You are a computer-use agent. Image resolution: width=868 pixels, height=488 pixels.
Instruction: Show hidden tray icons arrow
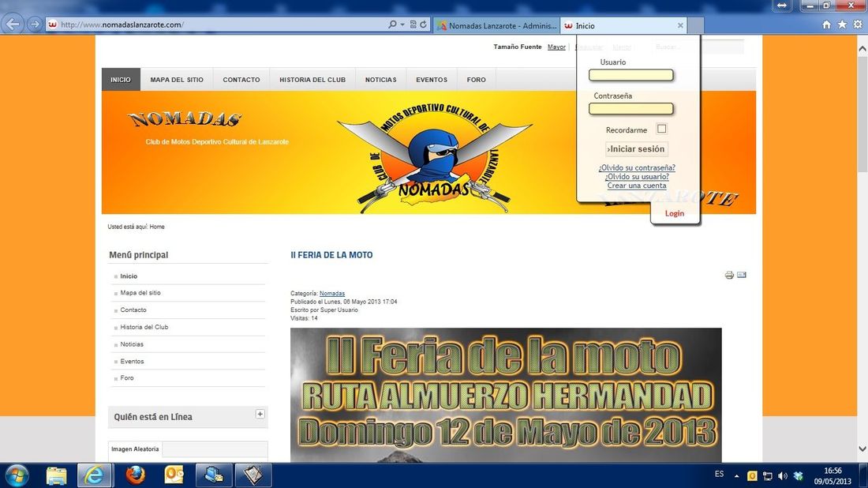(x=737, y=476)
